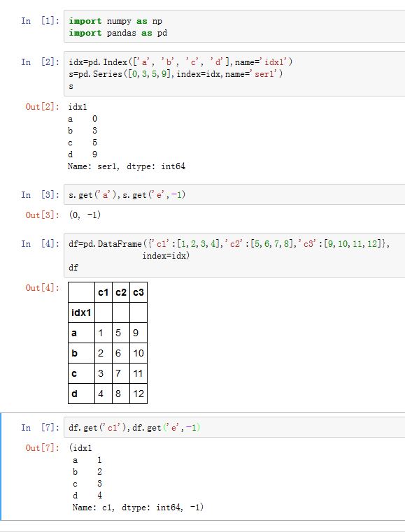Click the idx1 index name cell in table
The height and width of the screenshot is (532, 405).
81,312
